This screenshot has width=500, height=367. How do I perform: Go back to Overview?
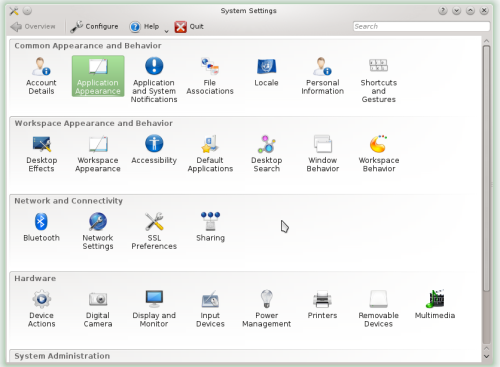tap(33, 26)
